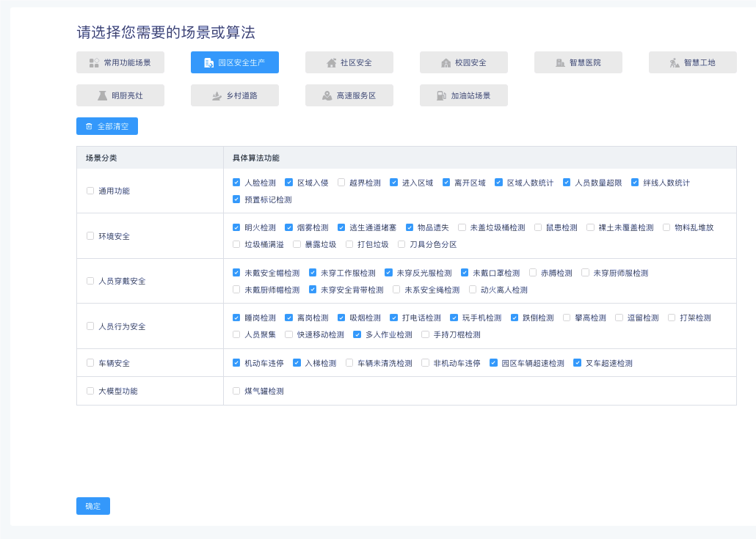Switch to the 乡村道路 scene tab
The width and height of the screenshot is (756, 539).
(x=235, y=95)
